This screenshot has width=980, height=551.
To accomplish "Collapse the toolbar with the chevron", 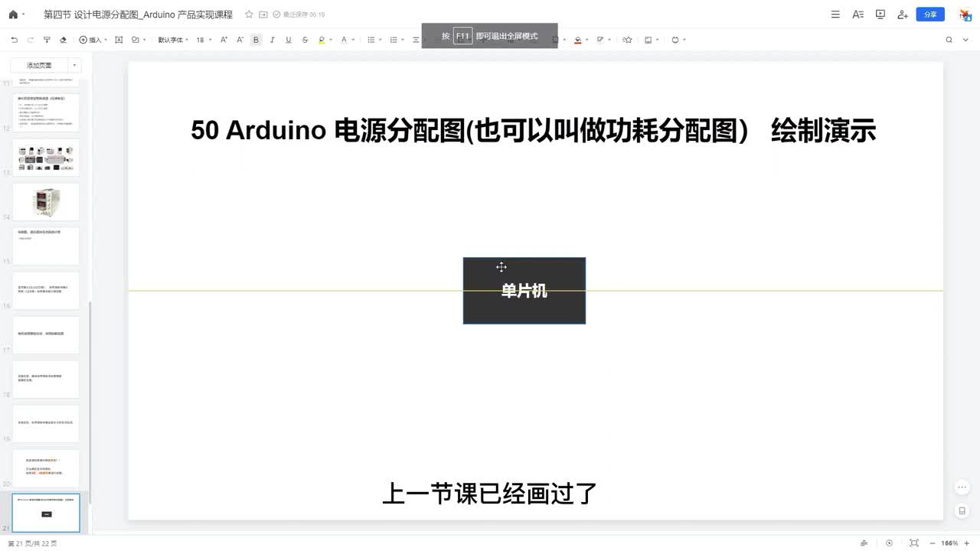I will coord(966,40).
